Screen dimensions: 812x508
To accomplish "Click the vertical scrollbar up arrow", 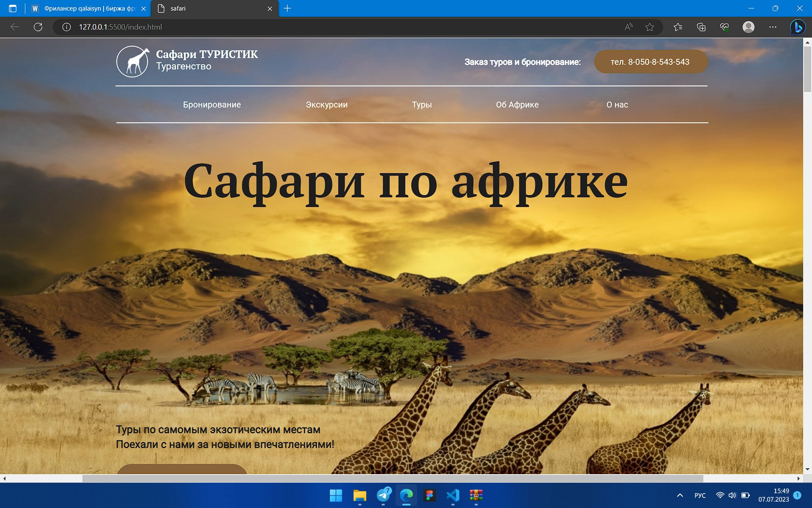I will tap(807, 42).
